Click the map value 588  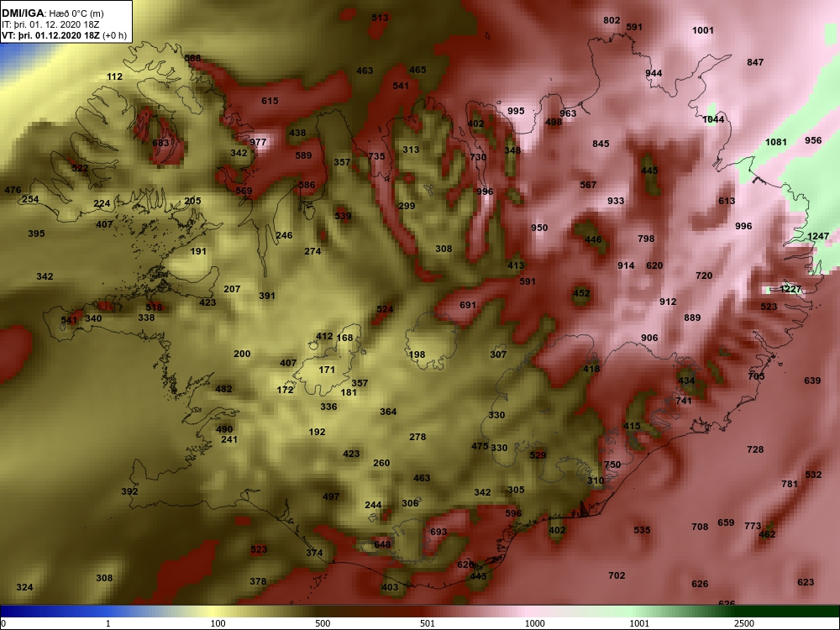[192, 58]
